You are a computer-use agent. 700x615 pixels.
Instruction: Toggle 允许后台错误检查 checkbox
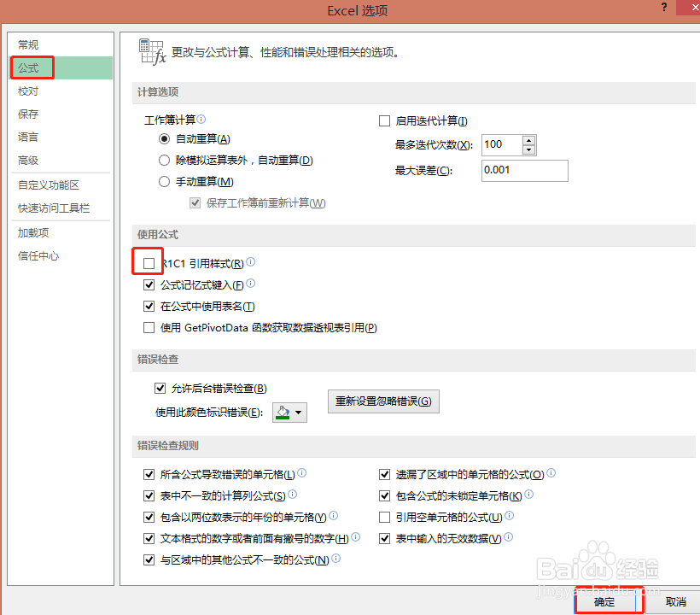pos(160,388)
